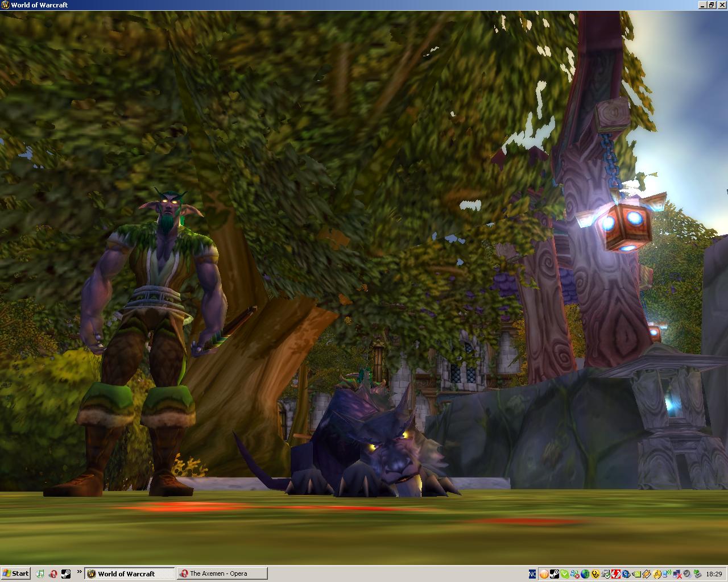728x582 pixels.
Task: Open the NVIDIA settings tray icon
Action: point(636,574)
